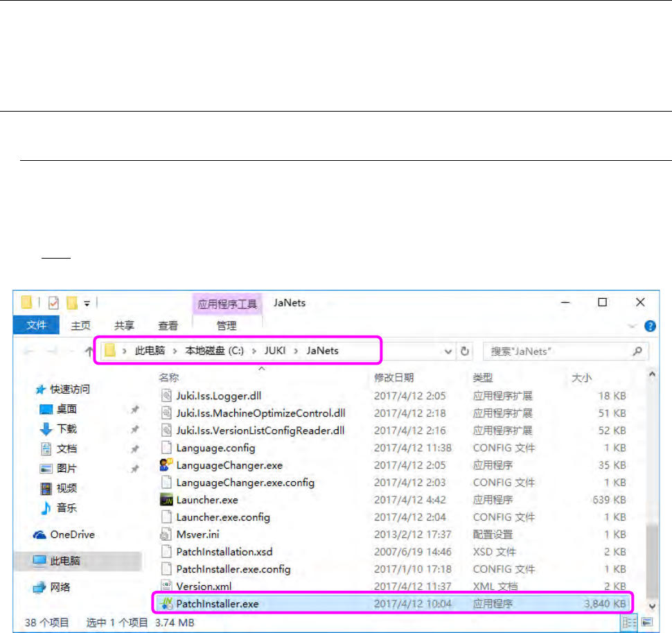Open the address bar history dropdown
Viewport: 672px width, 633px height.
click(x=448, y=352)
